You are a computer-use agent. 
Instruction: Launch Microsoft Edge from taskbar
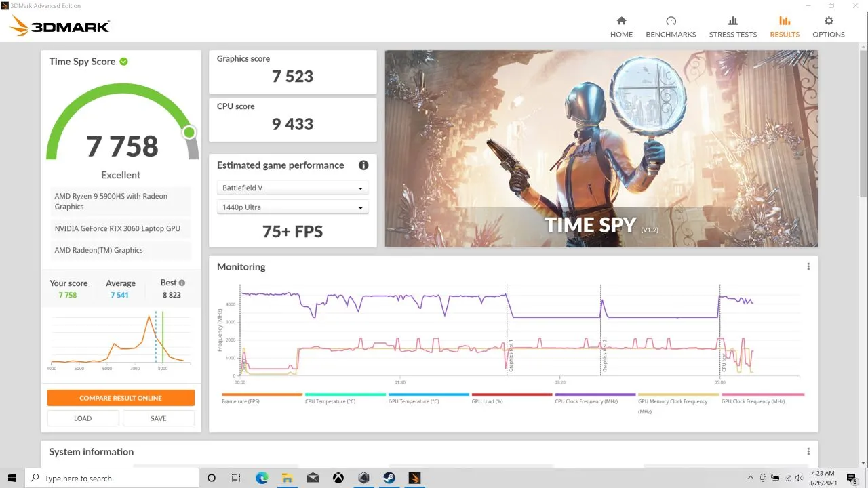(262, 478)
